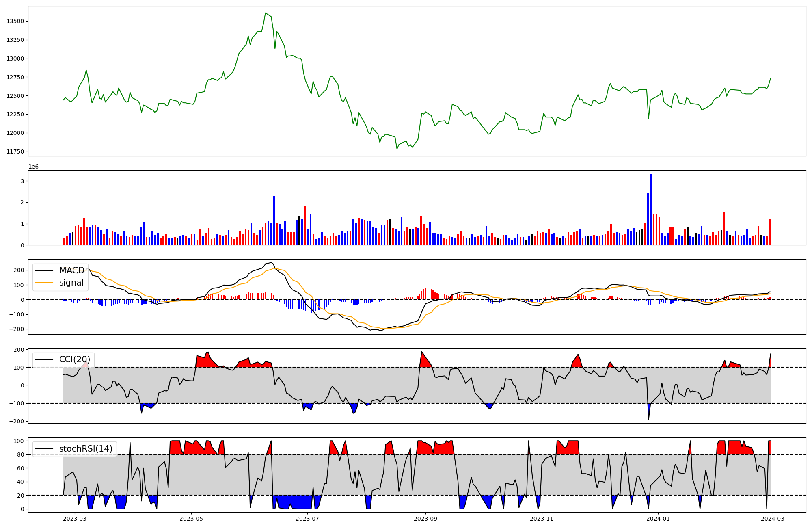Click the highest peak of the green price line
This screenshot has width=812, height=528.
point(265,13)
